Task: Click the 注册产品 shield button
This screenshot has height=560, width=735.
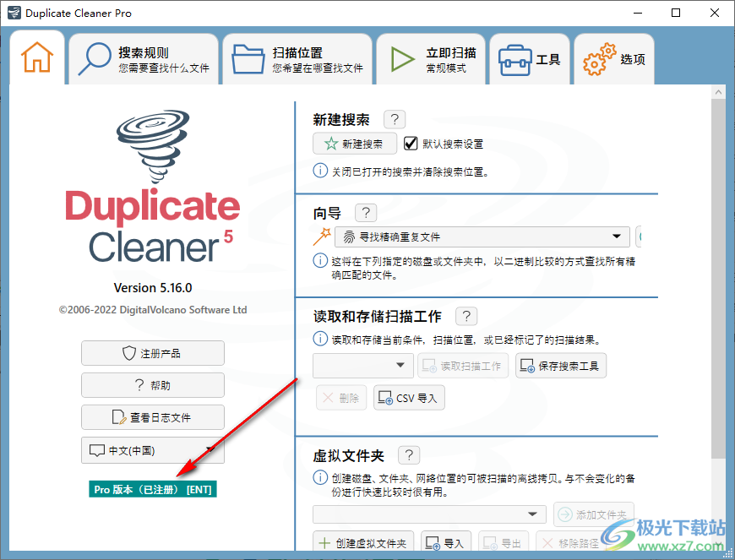Action: tap(153, 353)
